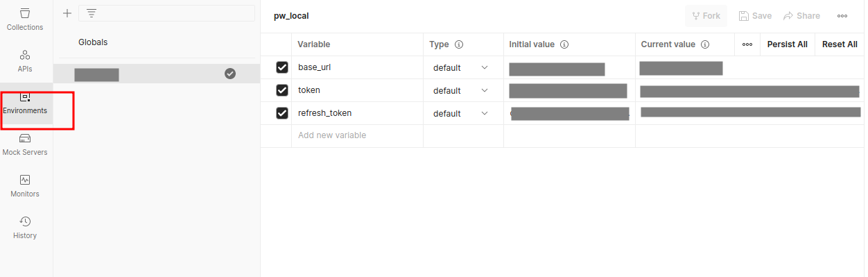
Task: Open the History sidebar section
Action: (25, 228)
